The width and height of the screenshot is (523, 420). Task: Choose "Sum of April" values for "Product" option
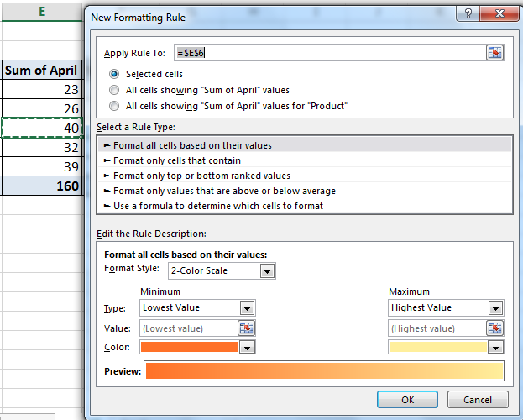pyautogui.click(x=114, y=106)
